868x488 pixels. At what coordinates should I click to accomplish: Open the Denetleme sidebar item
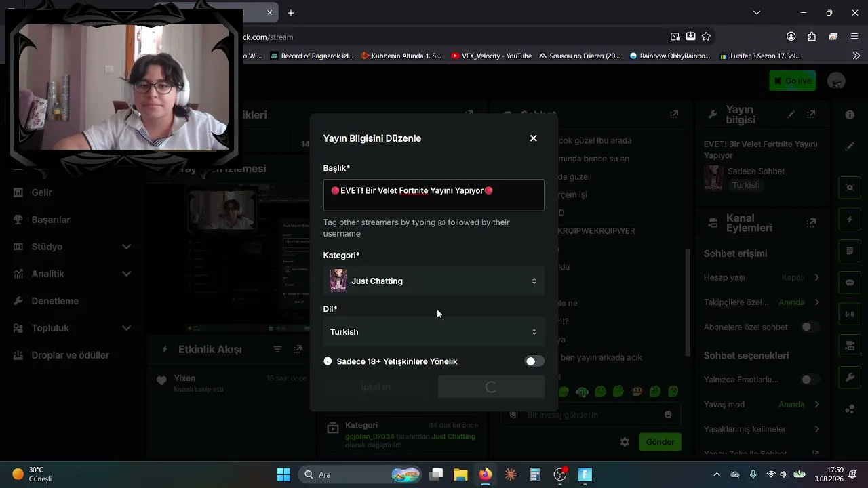click(55, 301)
